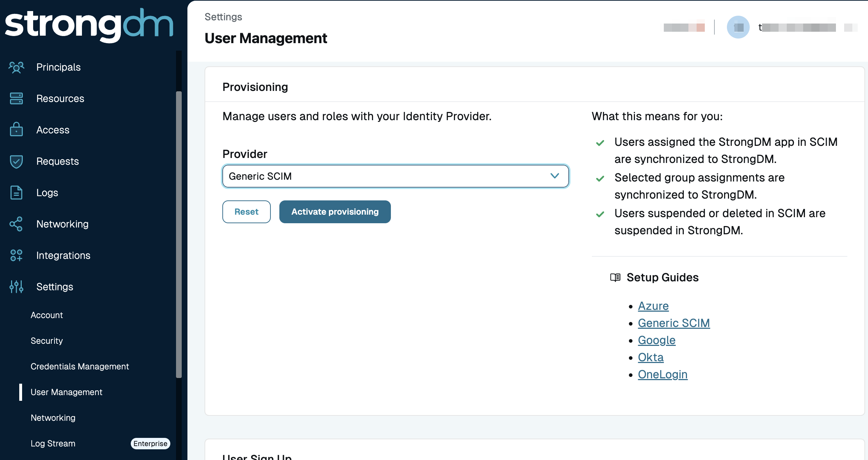Click the sidebar vertical scrollbar
This screenshot has width=868, height=460.
pyautogui.click(x=179, y=234)
